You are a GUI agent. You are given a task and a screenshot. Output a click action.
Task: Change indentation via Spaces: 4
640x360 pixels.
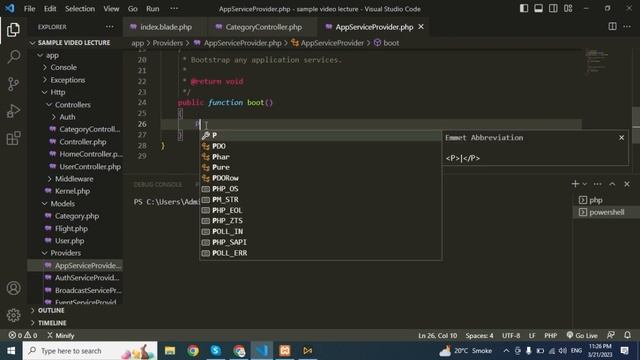click(479, 336)
